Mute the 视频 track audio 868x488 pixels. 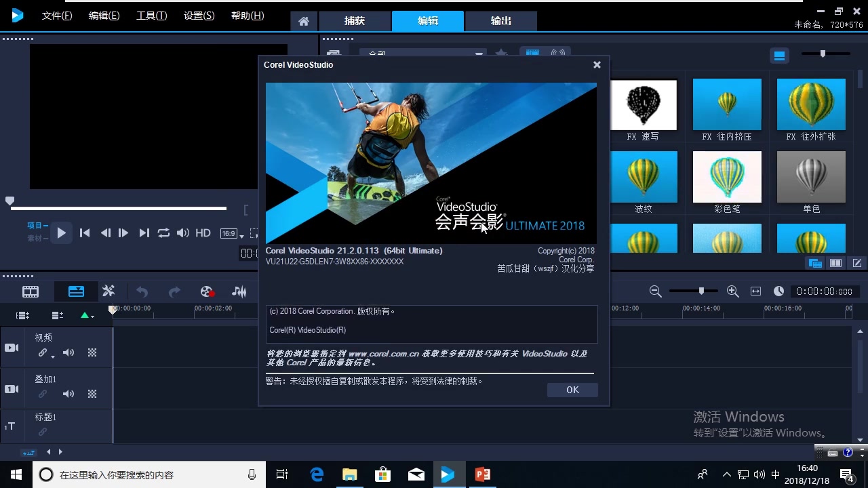68,352
